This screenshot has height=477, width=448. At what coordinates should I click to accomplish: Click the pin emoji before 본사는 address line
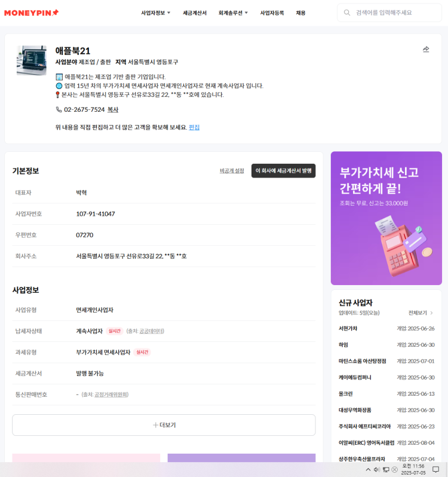[x=57, y=94]
